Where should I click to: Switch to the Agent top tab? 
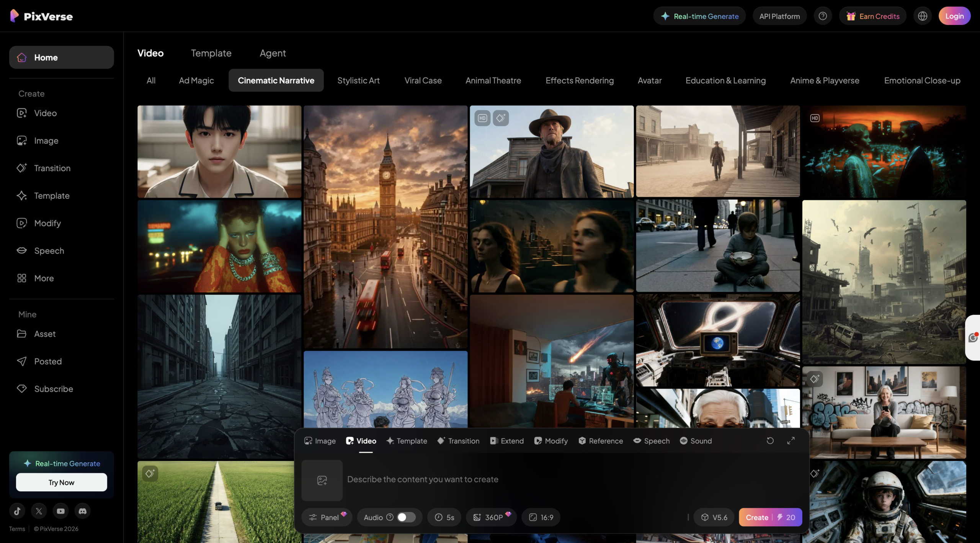273,53
